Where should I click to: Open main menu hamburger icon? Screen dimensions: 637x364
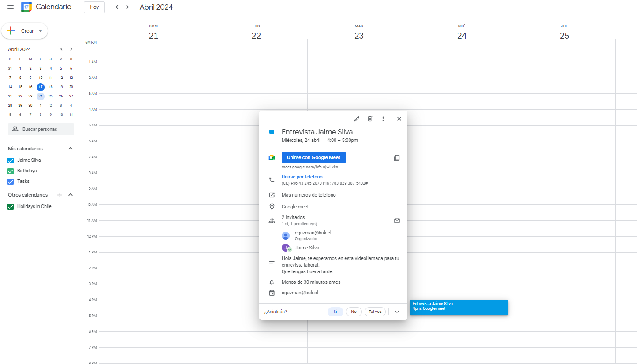click(11, 7)
